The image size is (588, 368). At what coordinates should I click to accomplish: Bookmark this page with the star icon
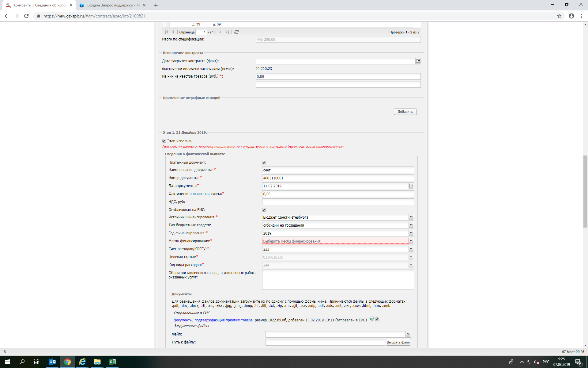tap(559, 16)
